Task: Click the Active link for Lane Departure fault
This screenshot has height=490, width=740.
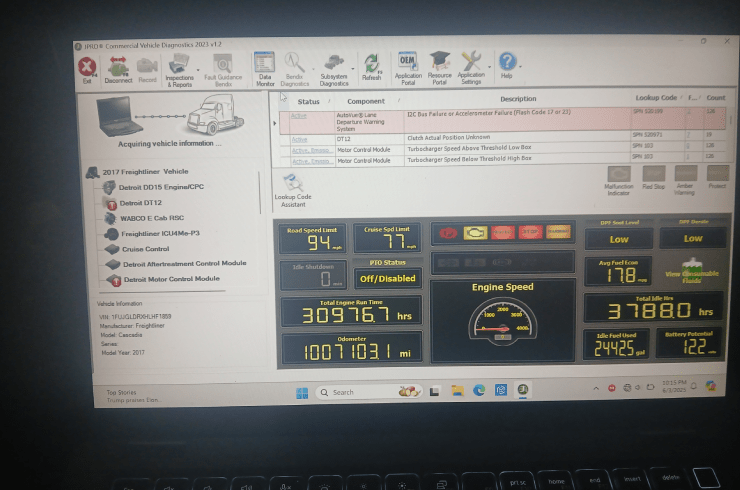Action: tap(299, 115)
